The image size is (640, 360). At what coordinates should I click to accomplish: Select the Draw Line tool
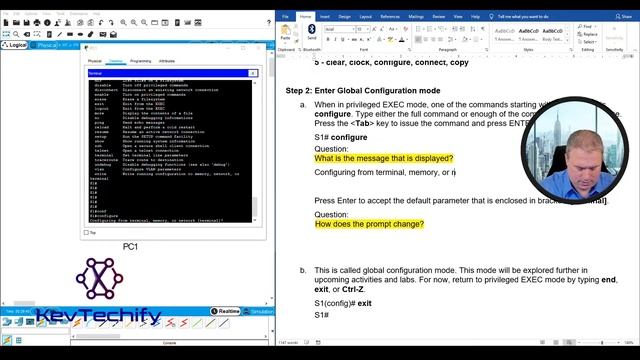click(60, 34)
